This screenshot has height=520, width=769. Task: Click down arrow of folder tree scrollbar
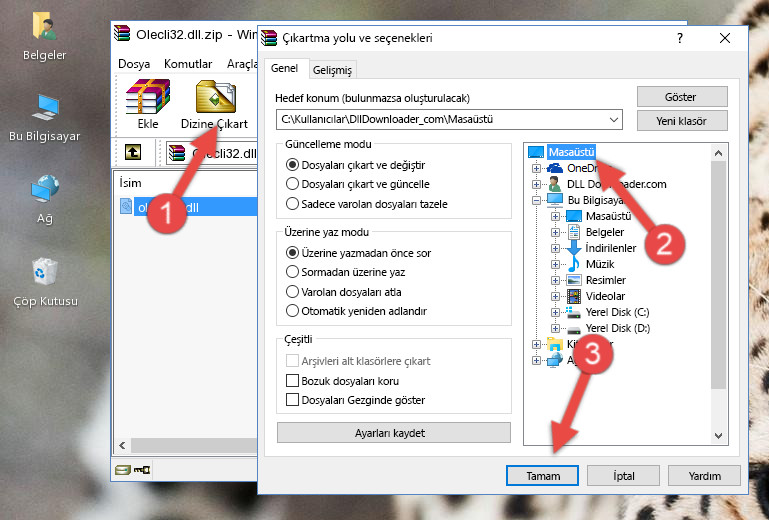tap(718, 435)
